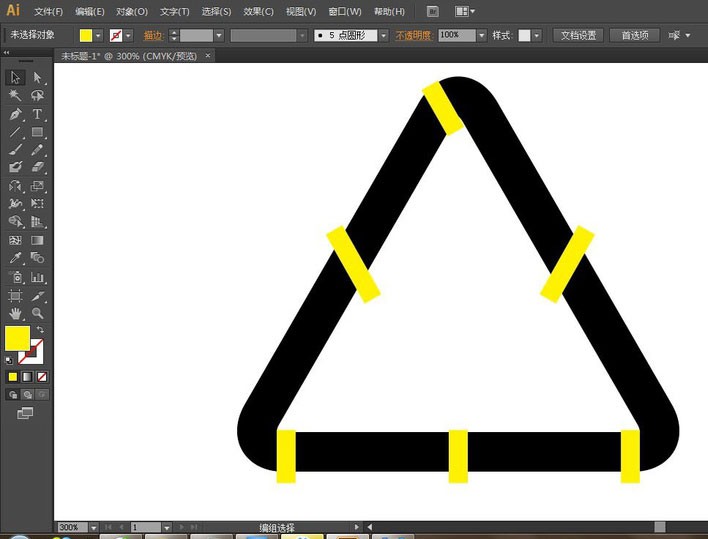Select the Type tool
Screen dimensions: 708x539
pos(37,114)
